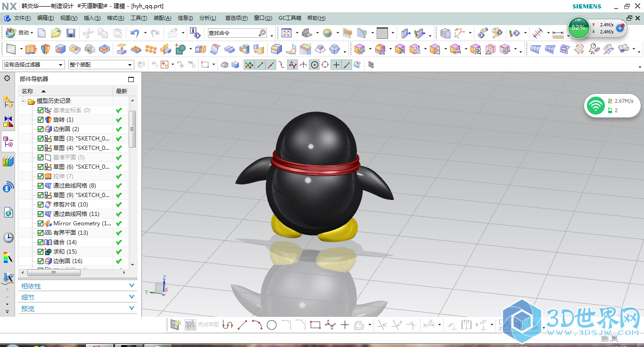Viewport: 644px width, 347px height.
Task: Select the 草图 (9) tree row
Action: 74,195
